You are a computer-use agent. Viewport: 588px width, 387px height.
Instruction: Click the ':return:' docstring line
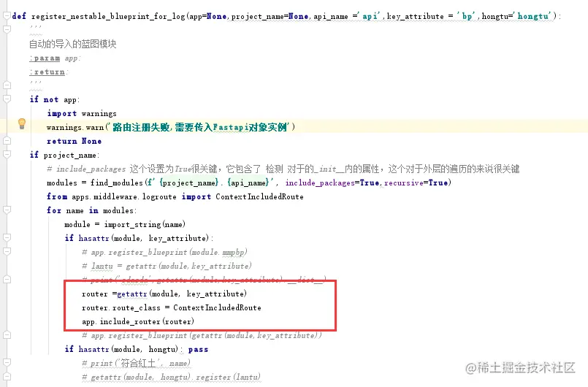[49, 72]
